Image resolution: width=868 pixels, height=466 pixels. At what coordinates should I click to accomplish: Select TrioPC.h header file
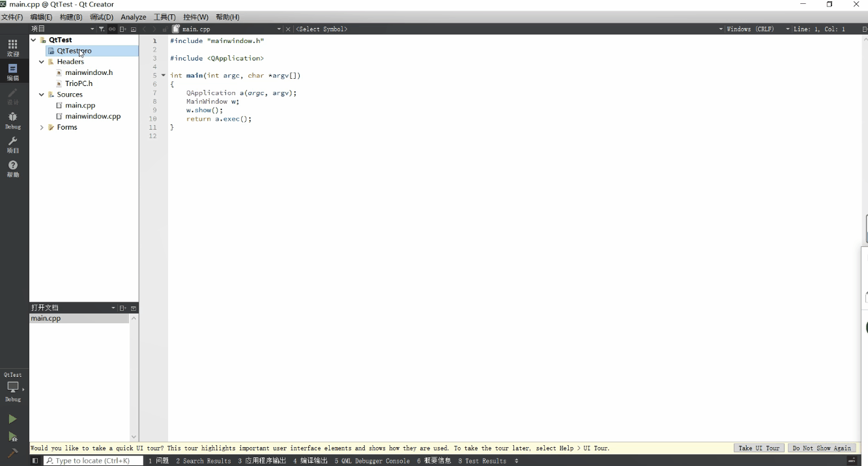79,83
